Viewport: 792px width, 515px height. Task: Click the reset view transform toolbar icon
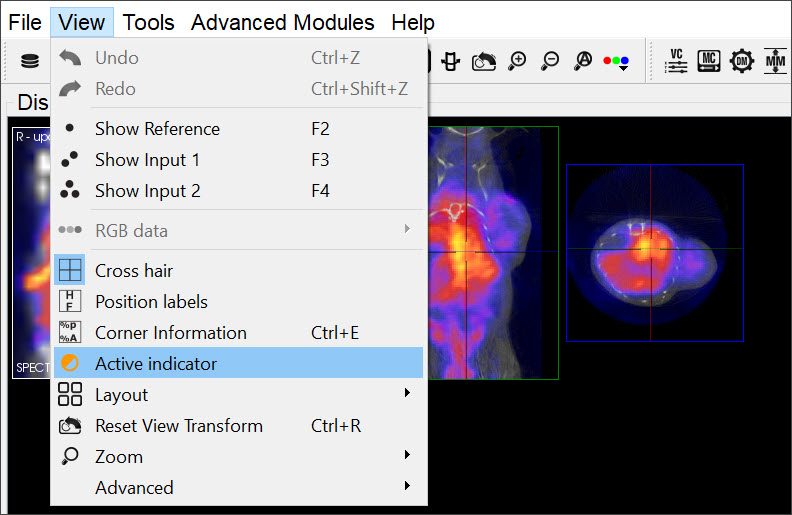(x=484, y=61)
